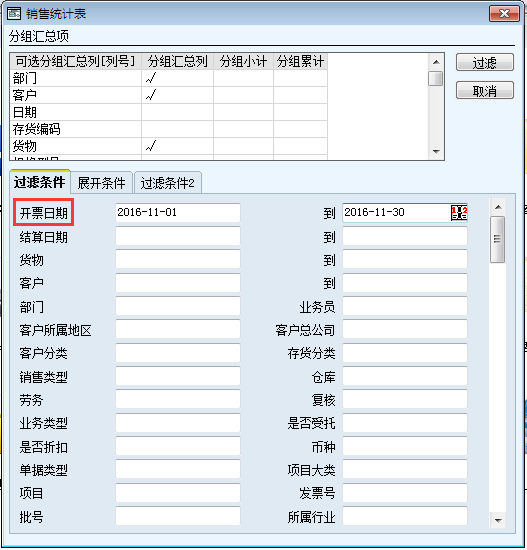Switch to the 展开条件 tab

[101, 183]
